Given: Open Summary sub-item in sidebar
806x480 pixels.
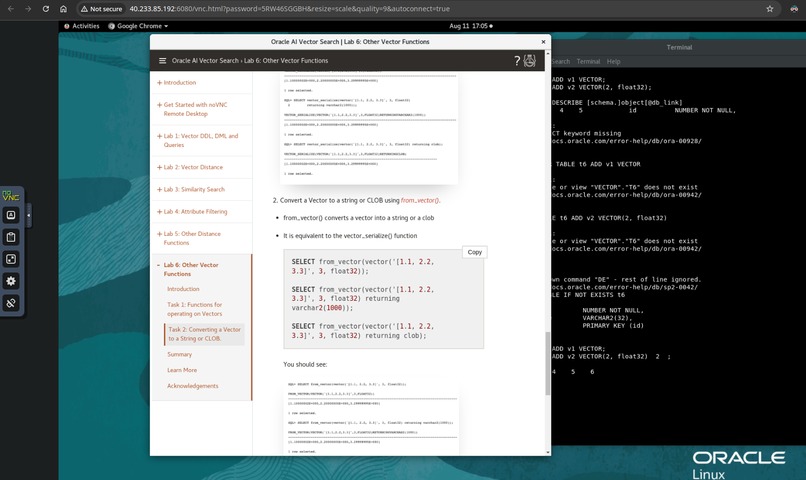Looking at the screenshot, I should tap(179, 354).
